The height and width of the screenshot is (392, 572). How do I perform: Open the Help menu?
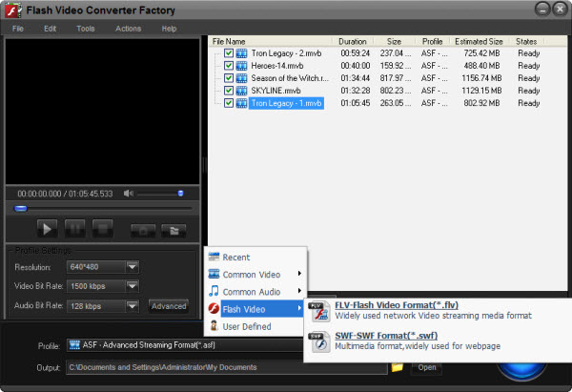coord(169,29)
